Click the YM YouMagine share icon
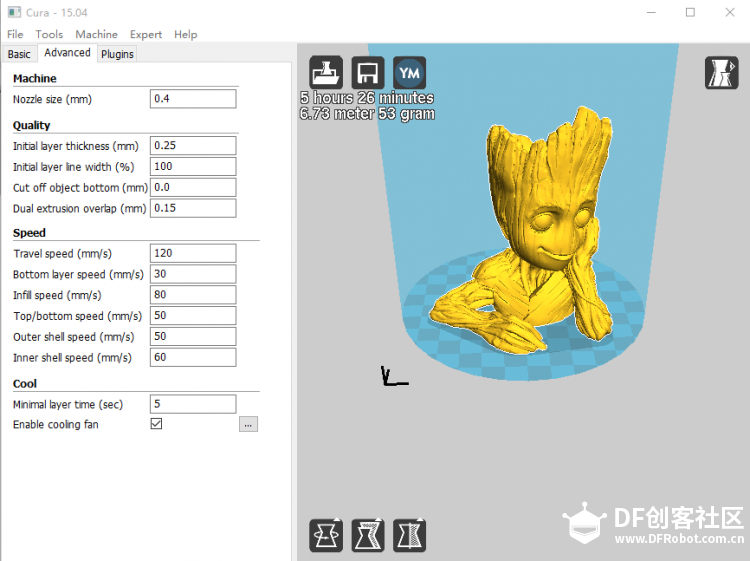Viewport: 750px width, 561px height. point(409,73)
